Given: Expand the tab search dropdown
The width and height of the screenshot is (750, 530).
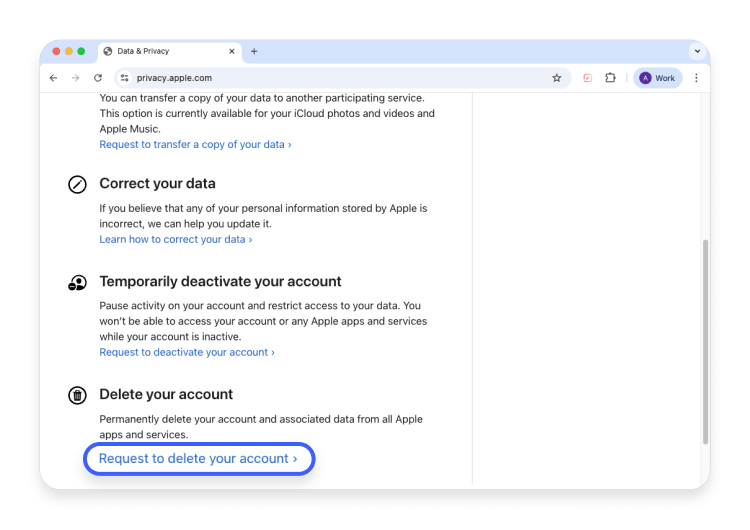Looking at the screenshot, I should tap(697, 51).
